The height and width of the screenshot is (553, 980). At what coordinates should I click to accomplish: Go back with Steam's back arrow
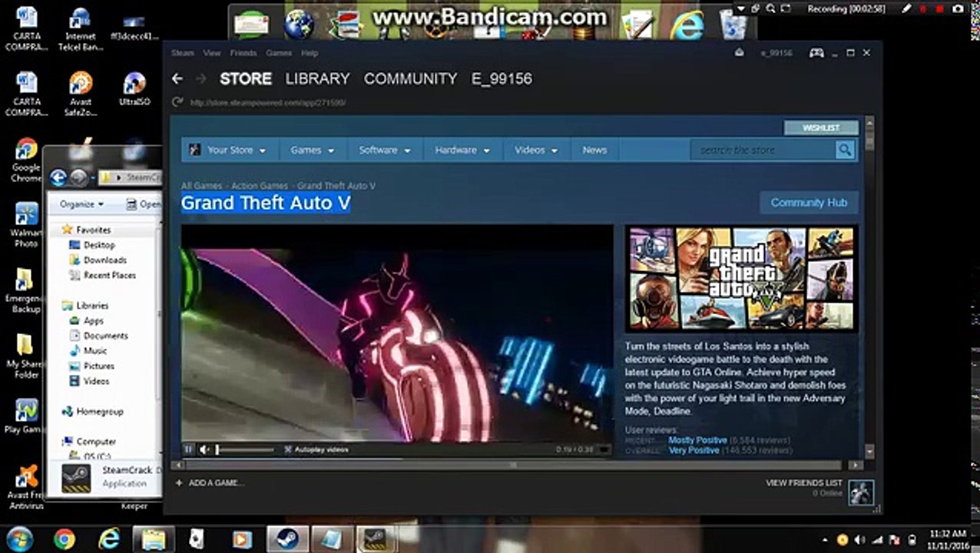tap(177, 78)
